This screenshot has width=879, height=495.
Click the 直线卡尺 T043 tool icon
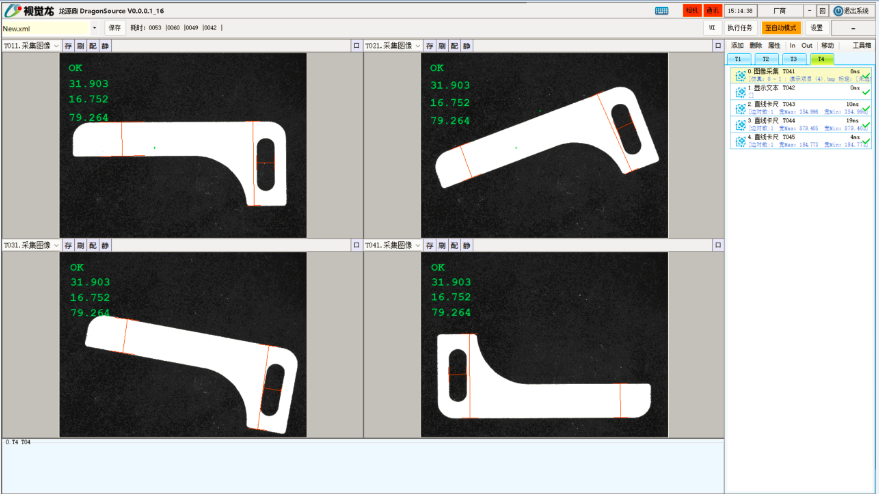740,107
